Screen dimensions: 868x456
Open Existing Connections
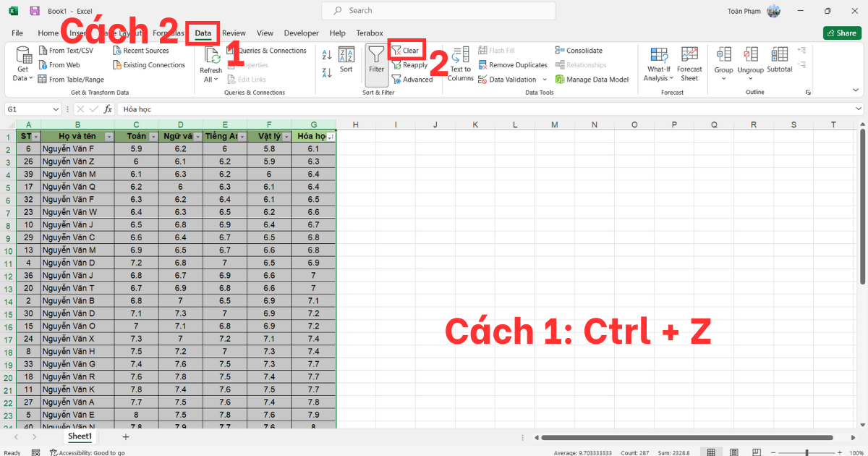pyautogui.click(x=149, y=65)
